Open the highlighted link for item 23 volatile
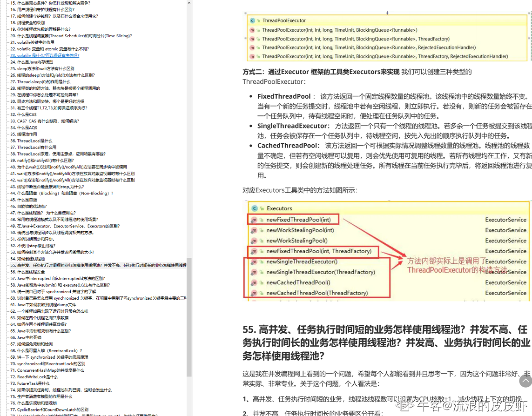The width and height of the screenshot is (532, 416). point(45,55)
